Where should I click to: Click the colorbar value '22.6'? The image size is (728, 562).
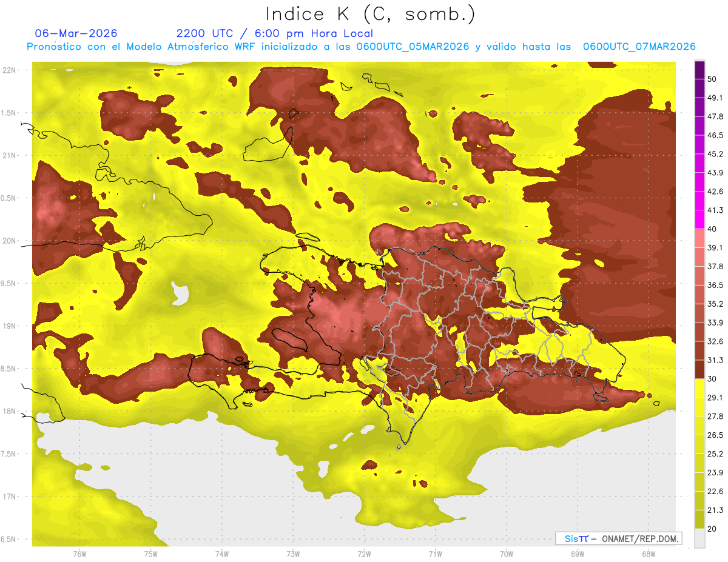pyautogui.click(x=715, y=492)
